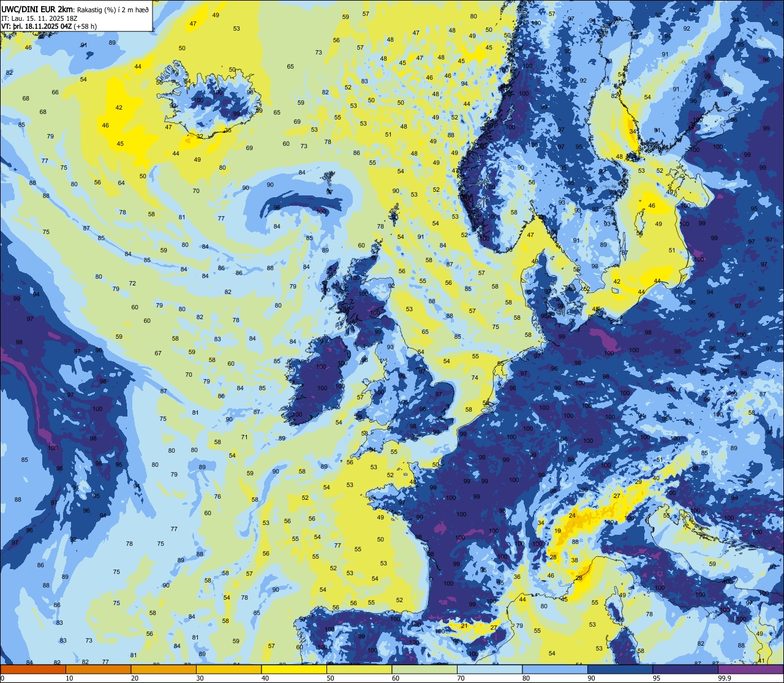The image size is (784, 683).
Task: Click the "VT: þri. 18.11.2025 04Z (+58 h)" line
Action: point(49,26)
